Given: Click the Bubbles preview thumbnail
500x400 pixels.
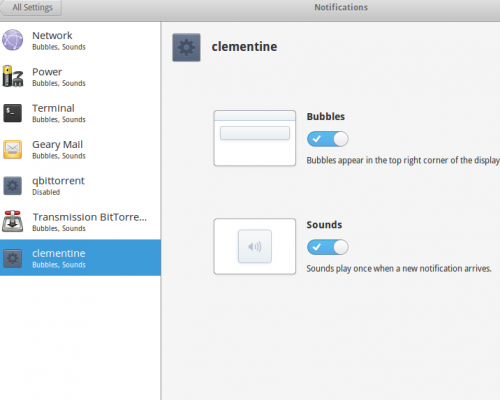Looking at the screenshot, I should 255,138.
